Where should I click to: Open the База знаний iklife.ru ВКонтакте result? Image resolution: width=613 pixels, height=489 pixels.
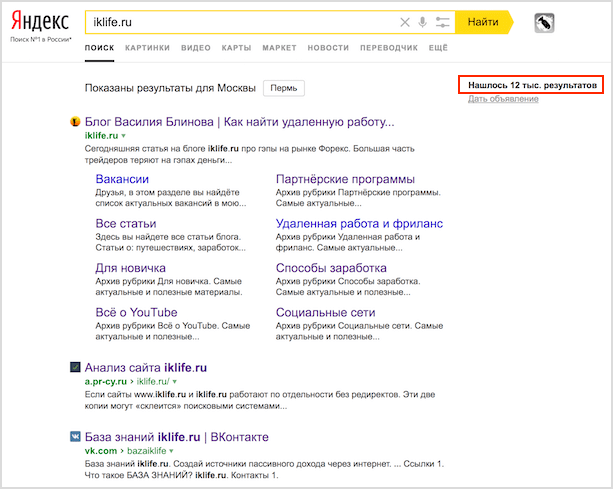177,437
